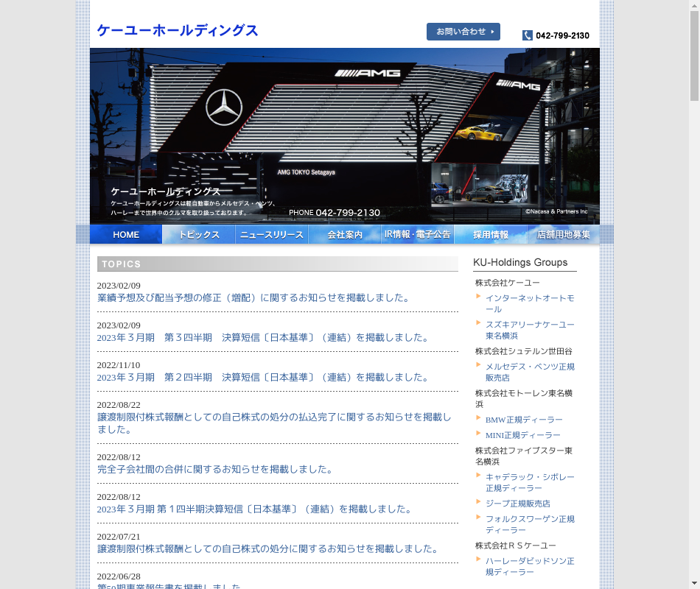
Task: Click the 株式会社シュテルン世田谷 group label
Action: click(x=524, y=351)
